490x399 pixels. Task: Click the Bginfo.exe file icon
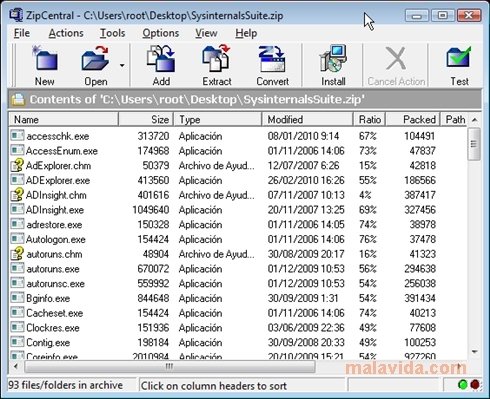(17, 298)
